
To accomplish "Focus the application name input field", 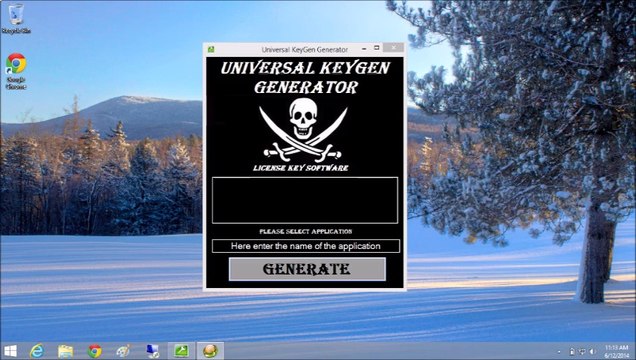I will point(305,246).
